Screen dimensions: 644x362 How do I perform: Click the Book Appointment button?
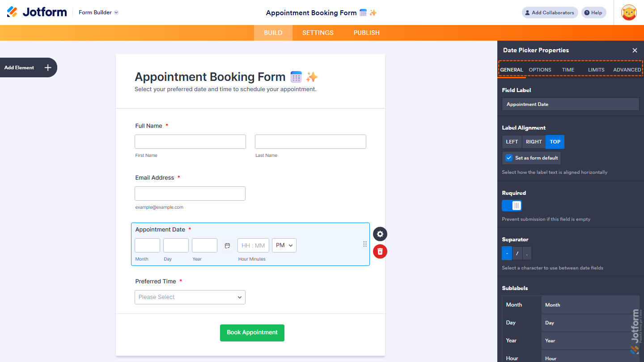click(x=252, y=333)
